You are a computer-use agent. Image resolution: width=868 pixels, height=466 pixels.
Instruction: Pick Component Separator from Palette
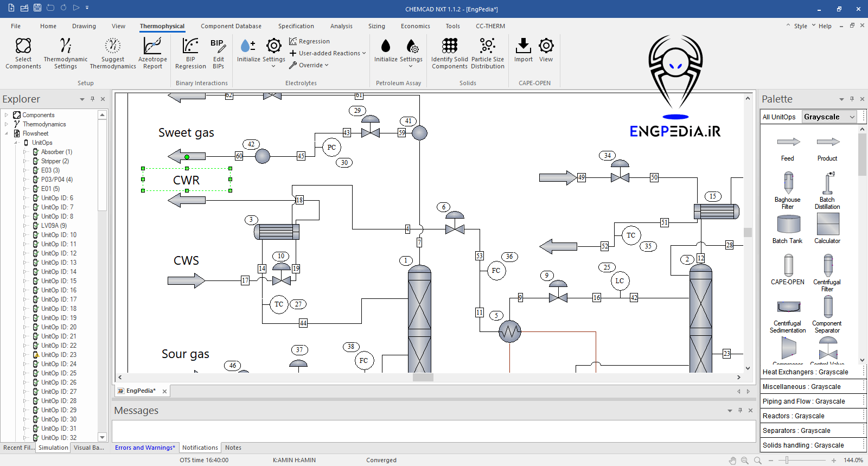827,315
